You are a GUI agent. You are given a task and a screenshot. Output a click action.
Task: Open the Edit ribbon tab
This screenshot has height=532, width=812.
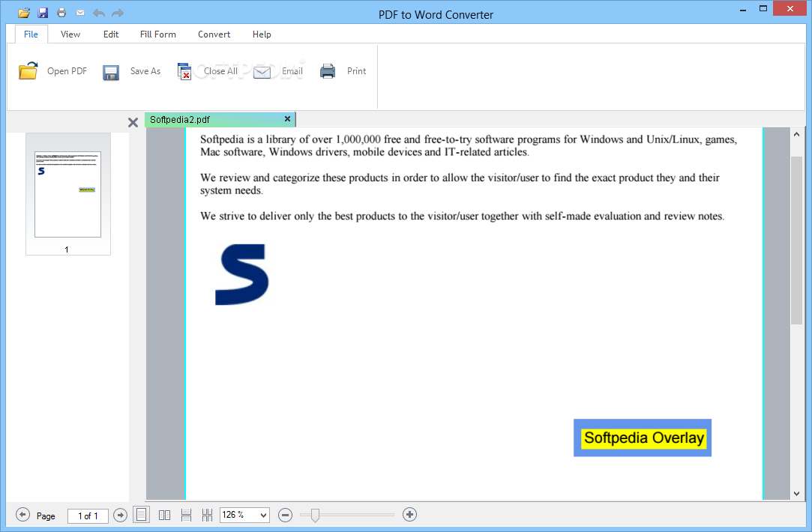pyautogui.click(x=111, y=34)
